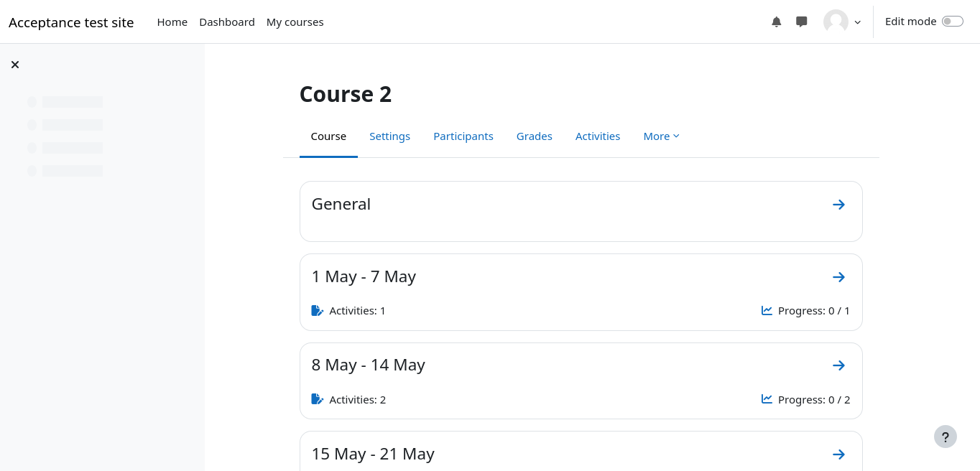Click the help question mark button
The height and width of the screenshot is (471, 980).
tap(945, 437)
